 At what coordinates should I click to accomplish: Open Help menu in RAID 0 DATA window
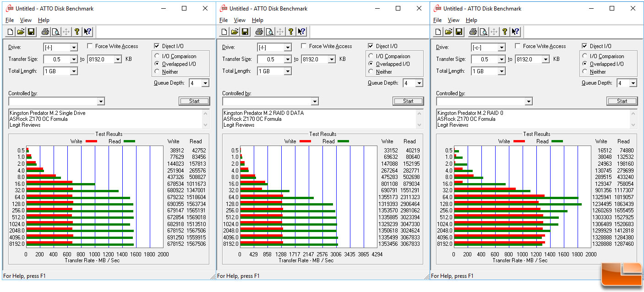click(x=258, y=20)
